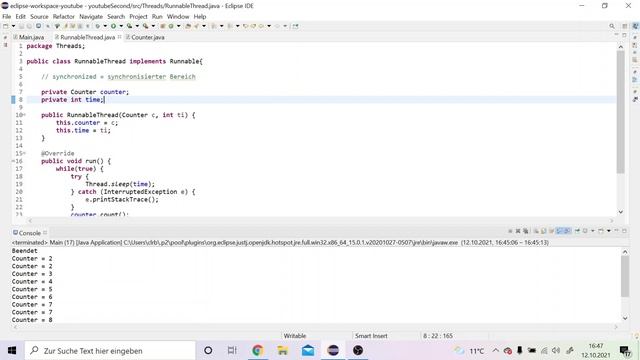Click the editor vertical scrollbar thumb
Screen dimensions: 640x360
620,112
